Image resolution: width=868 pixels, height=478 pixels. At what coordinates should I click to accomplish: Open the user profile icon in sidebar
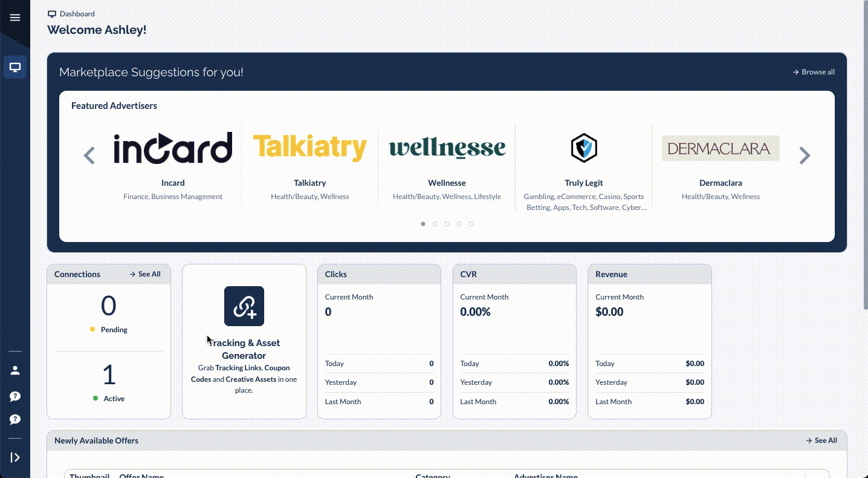[15, 370]
